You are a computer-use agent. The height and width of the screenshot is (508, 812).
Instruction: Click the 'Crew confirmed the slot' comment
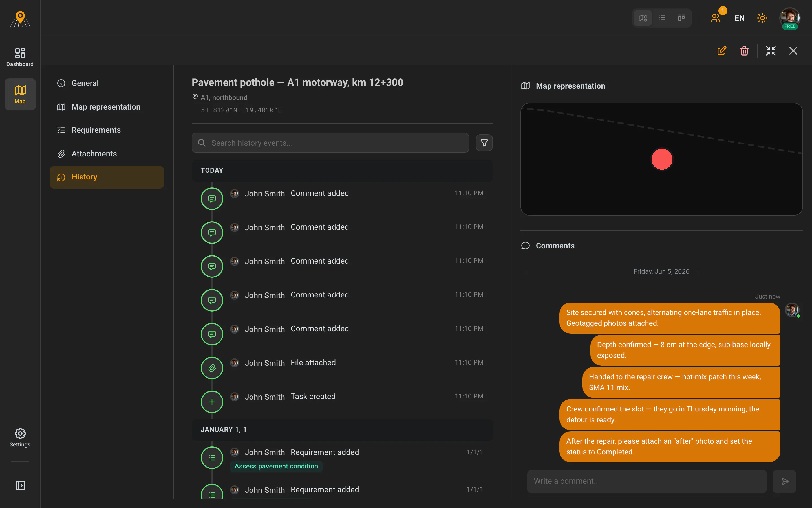[x=670, y=414]
